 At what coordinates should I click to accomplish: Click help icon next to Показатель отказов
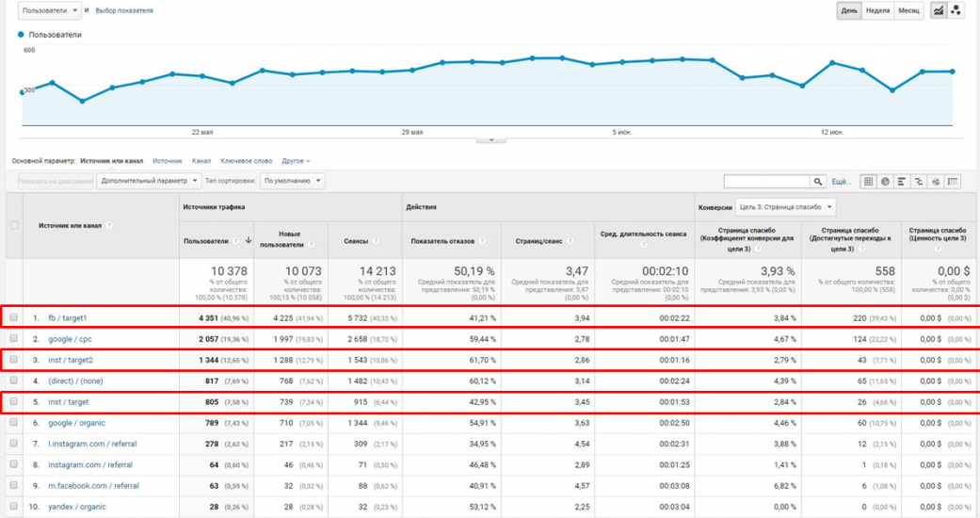(483, 241)
